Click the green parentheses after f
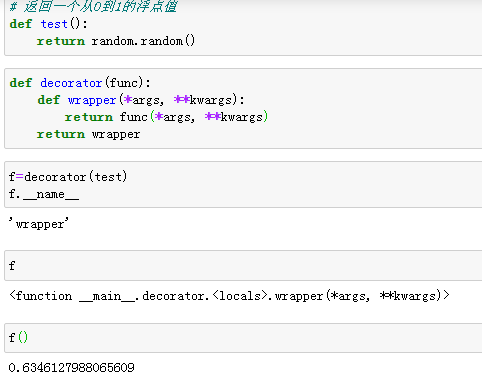This screenshot has height=377, width=482. point(23,338)
